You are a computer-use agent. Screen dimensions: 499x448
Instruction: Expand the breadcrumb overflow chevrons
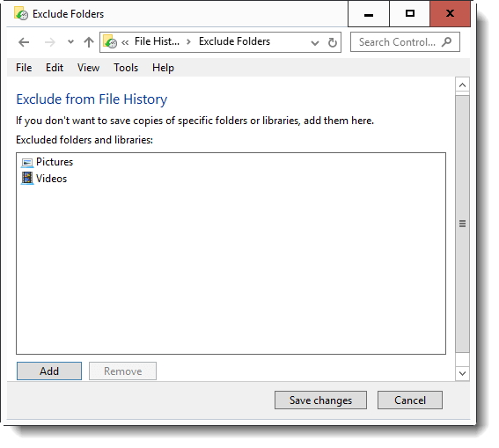(125, 42)
